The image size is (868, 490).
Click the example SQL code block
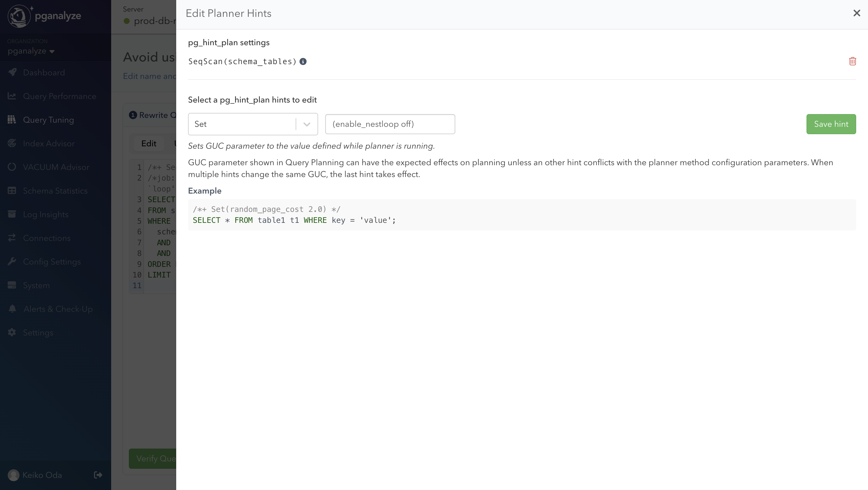(522, 215)
